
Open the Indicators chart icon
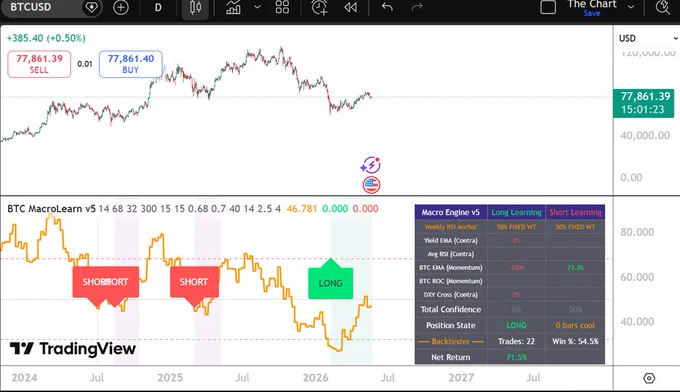233,7
